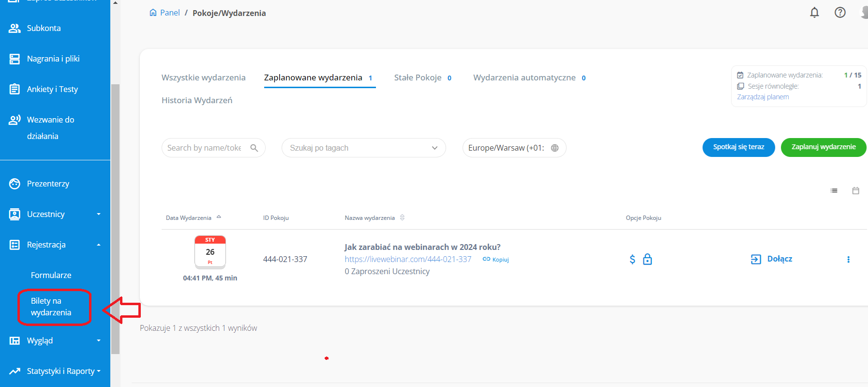868x387 pixels.
Task: Sort by Data Wydarzenia column
Action: tap(189, 218)
